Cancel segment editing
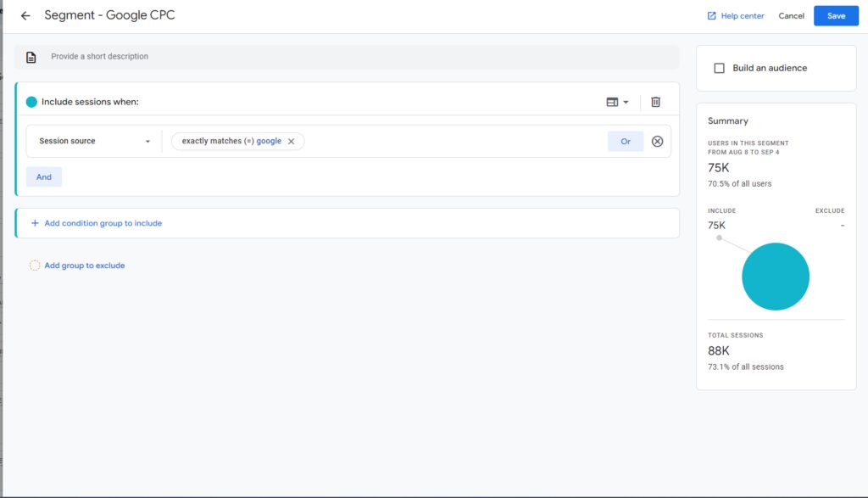The height and width of the screenshot is (498, 868). [x=791, y=16]
